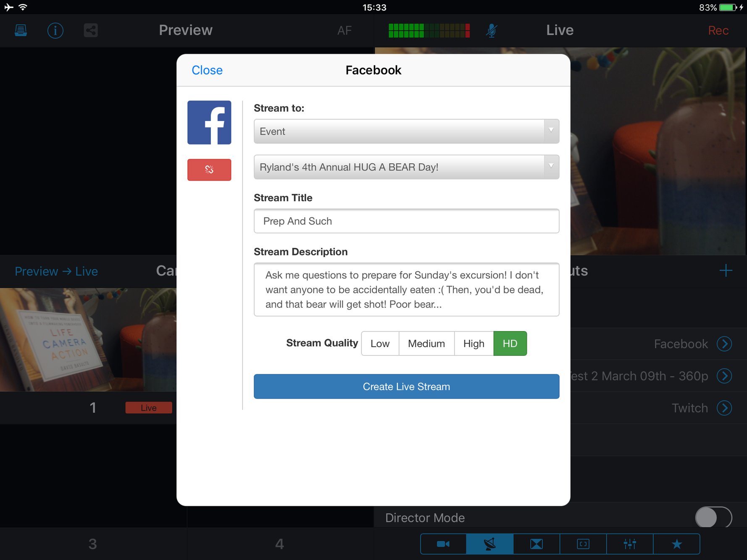Unlink Facebook via the red broken-link button
Image resolution: width=747 pixels, height=560 pixels.
209,170
